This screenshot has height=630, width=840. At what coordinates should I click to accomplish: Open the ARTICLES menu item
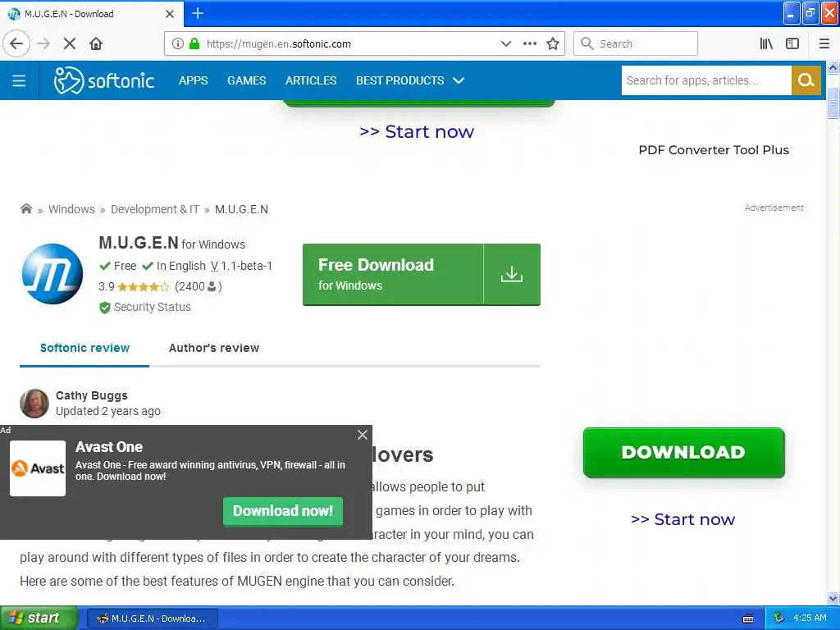coord(311,80)
